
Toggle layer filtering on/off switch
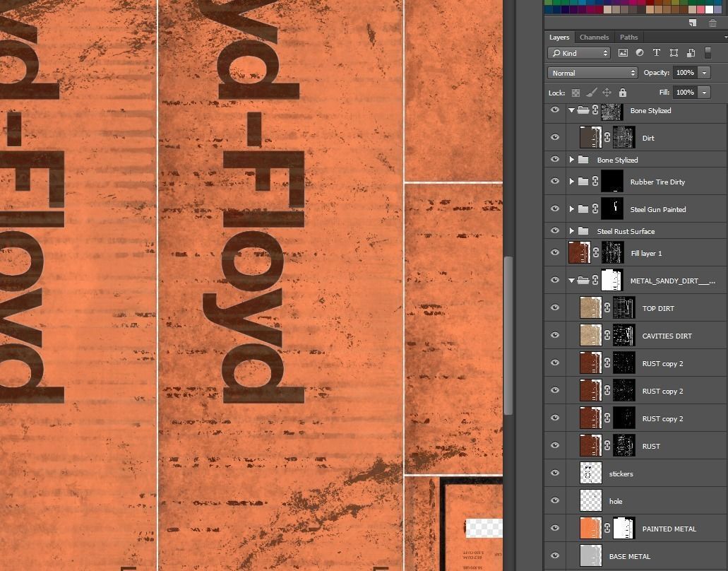click(x=708, y=53)
